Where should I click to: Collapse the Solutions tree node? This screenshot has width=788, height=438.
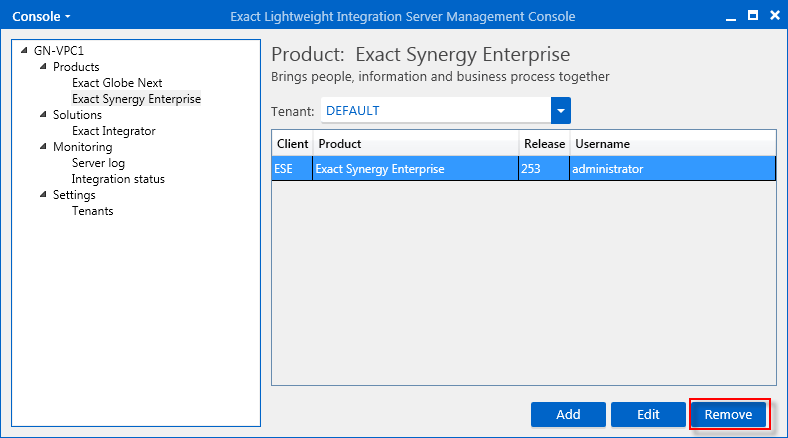coord(43,115)
